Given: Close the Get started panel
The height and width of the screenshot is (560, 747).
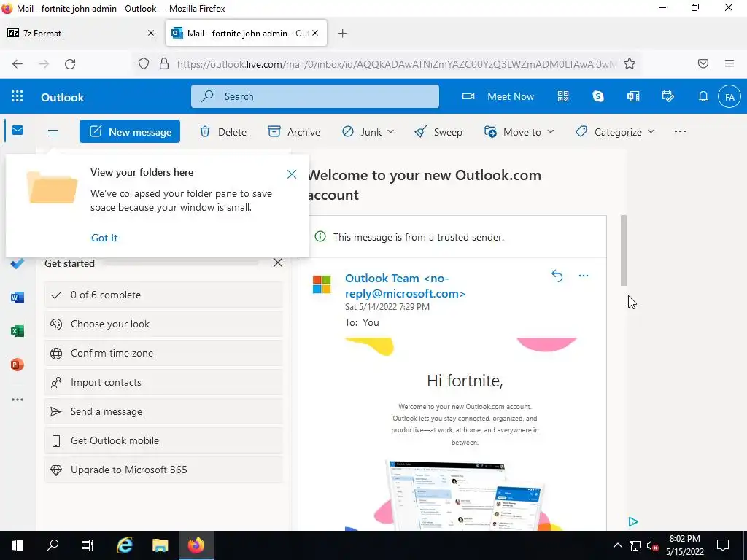Looking at the screenshot, I should click(278, 262).
